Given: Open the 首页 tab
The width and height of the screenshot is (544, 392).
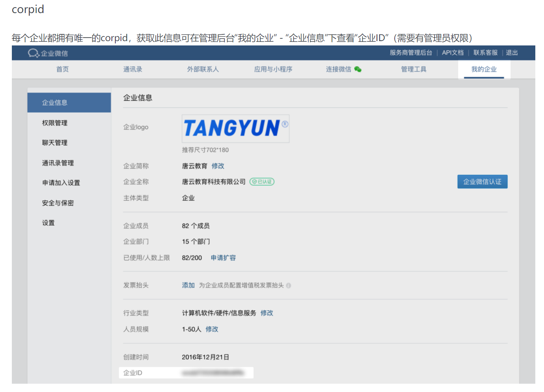Looking at the screenshot, I should (x=62, y=69).
